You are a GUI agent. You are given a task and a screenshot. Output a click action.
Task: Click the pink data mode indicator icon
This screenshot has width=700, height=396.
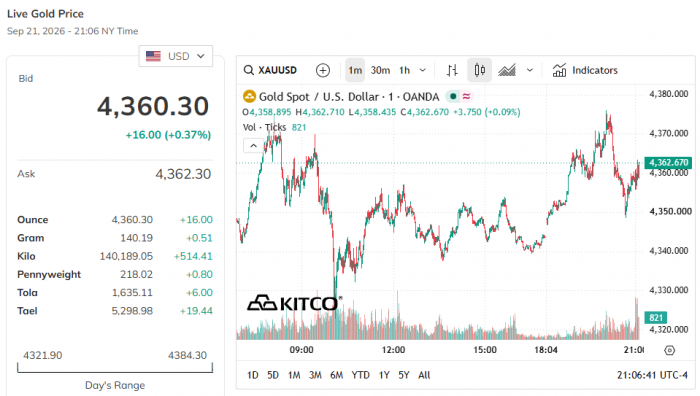[x=467, y=96]
